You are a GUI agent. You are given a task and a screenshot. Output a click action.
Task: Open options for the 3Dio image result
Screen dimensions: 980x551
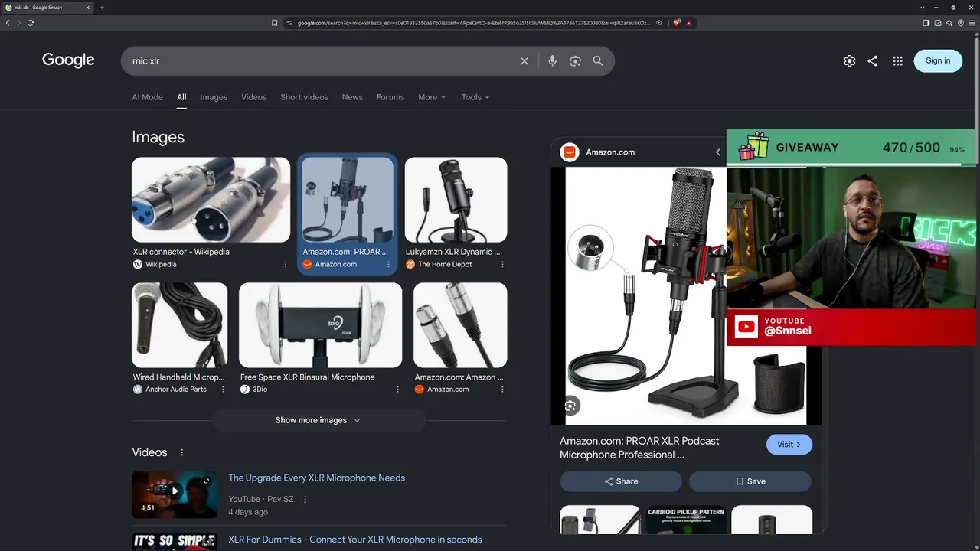397,390
